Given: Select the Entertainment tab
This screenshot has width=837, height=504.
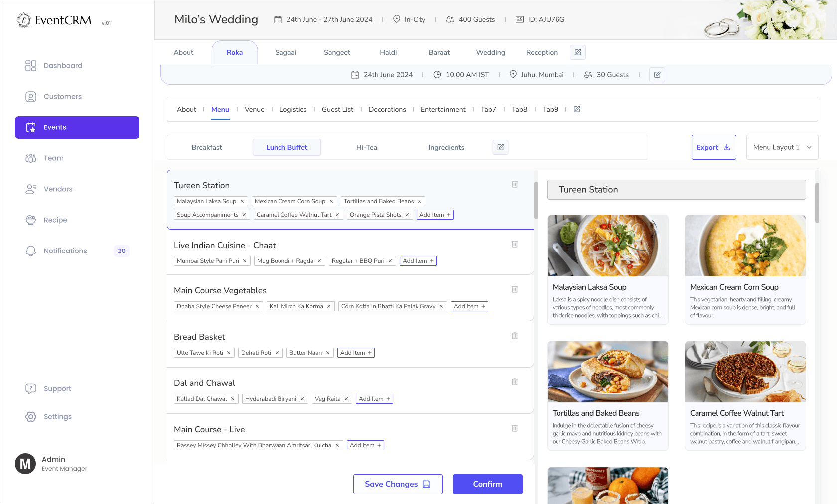Looking at the screenshot, I should (443, 109).
